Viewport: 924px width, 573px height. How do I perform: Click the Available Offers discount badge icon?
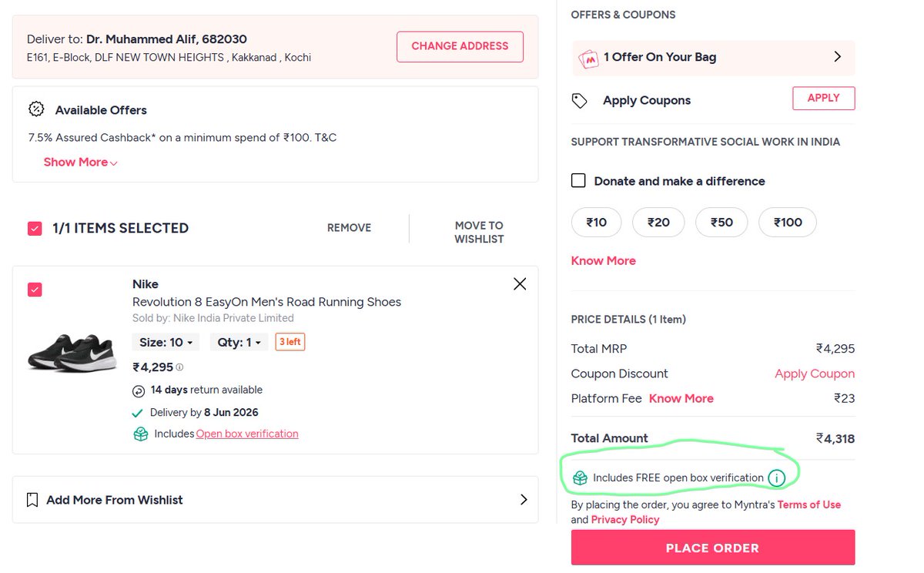point(36,109)
